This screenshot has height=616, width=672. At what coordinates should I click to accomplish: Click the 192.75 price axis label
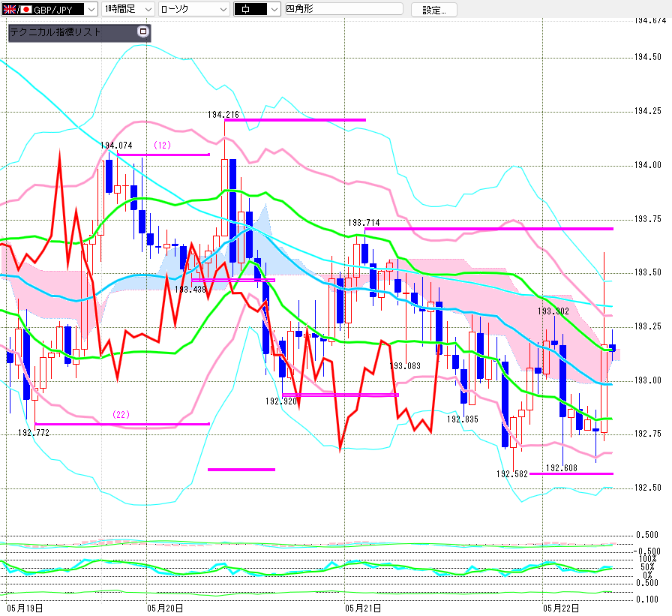click(x=648, y=434)
